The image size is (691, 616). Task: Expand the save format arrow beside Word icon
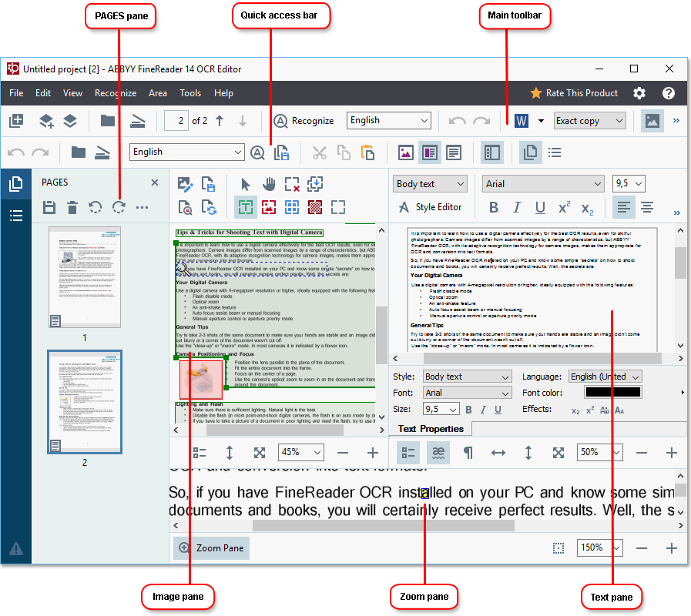[x=541, y=121]
